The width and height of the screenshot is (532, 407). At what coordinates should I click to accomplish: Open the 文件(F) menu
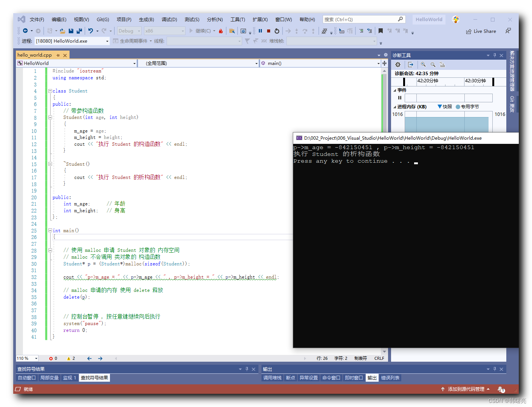pyautogui.click(x=37, y=19)
